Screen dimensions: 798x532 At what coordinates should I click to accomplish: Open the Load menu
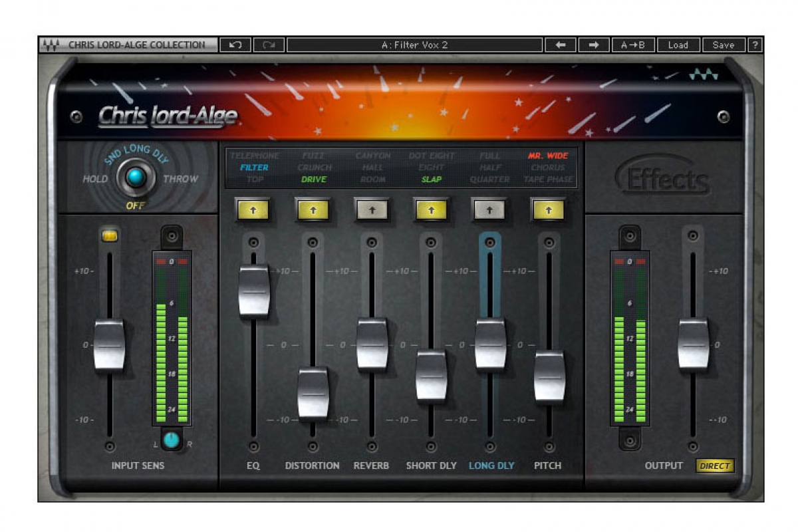coord(678,45)
